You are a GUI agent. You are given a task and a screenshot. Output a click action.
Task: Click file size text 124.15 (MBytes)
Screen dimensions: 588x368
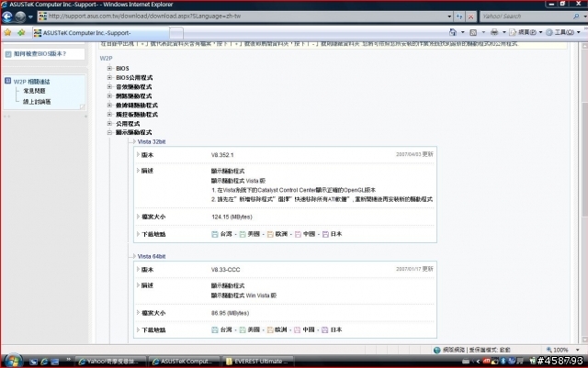[x=232, y=217]
